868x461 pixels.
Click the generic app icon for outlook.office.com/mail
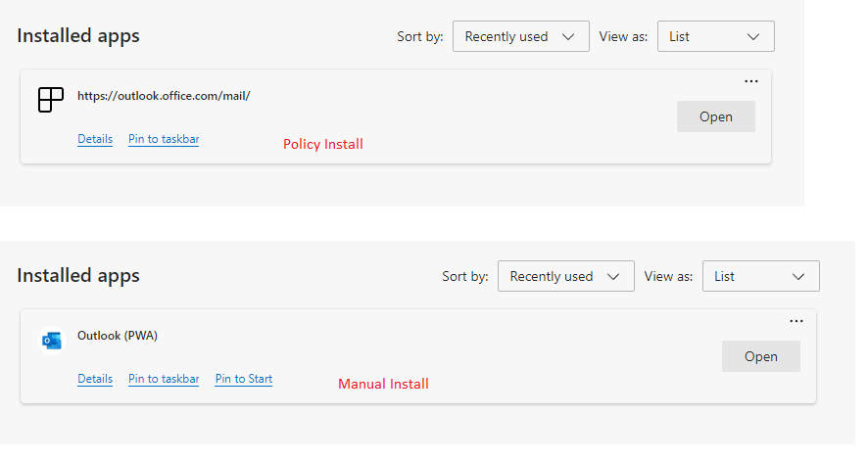51,100
